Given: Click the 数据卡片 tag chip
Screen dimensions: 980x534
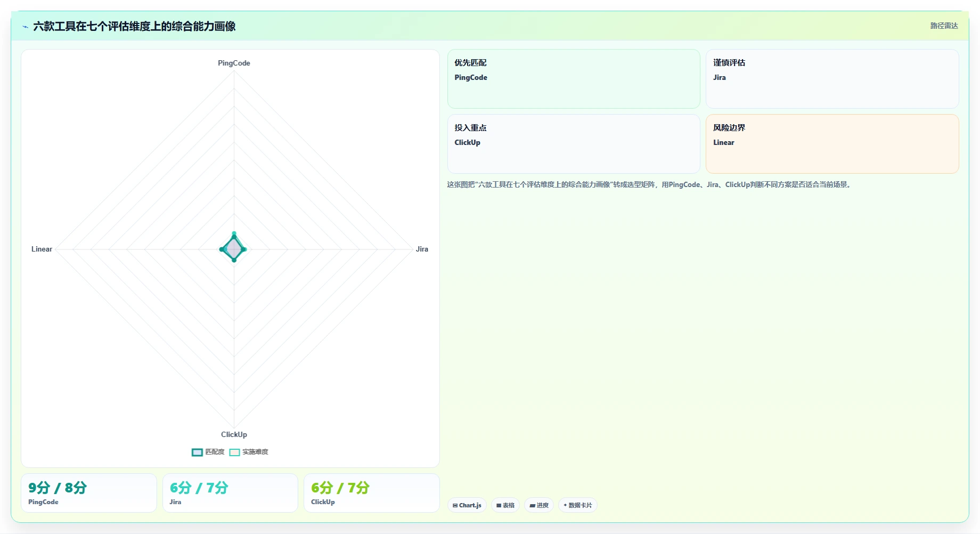Looking at the screenshot, I should click(578, 505).
